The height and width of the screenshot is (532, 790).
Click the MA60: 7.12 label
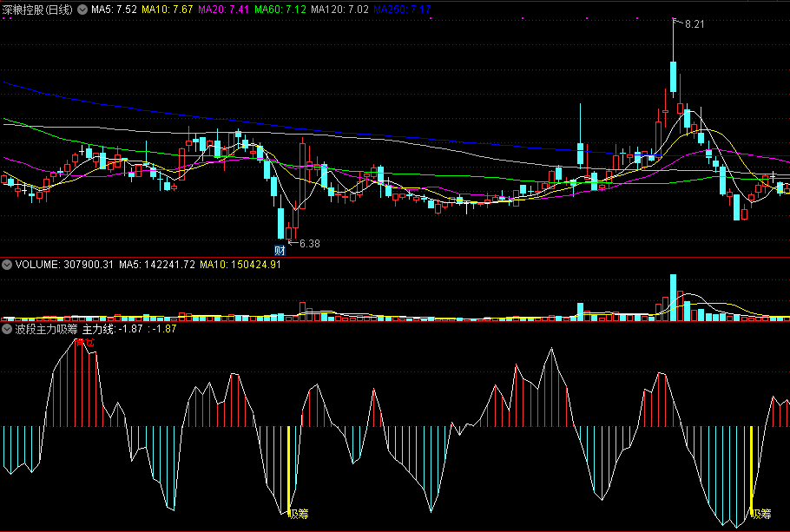pyautogui.click(x=280, y=10)
